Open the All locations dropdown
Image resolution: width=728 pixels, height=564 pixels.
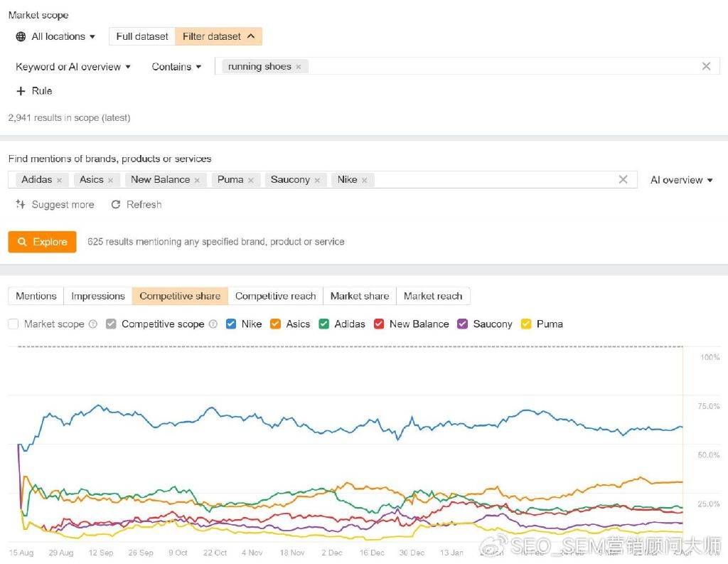(x=55, y=37)
